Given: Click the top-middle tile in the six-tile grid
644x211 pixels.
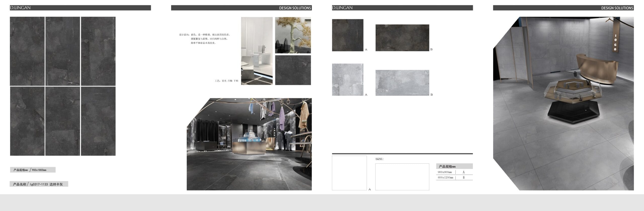Looking at the screenshot, I should tap(63, 51).
